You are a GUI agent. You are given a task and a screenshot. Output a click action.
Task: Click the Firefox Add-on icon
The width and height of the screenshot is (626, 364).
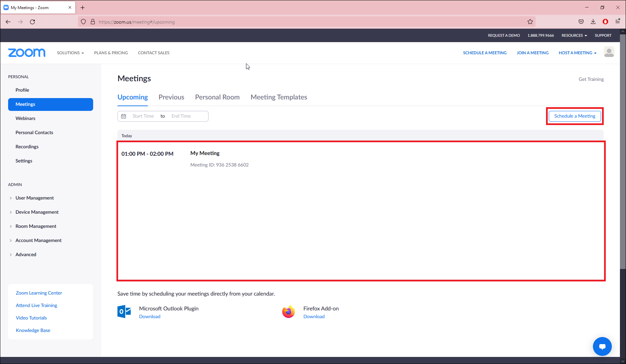(289, 312)
